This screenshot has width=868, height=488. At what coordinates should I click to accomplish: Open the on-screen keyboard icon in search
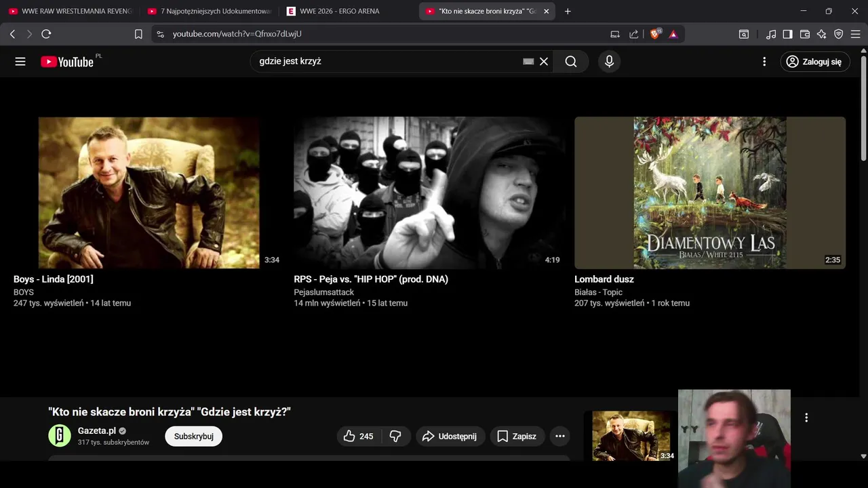528,62
